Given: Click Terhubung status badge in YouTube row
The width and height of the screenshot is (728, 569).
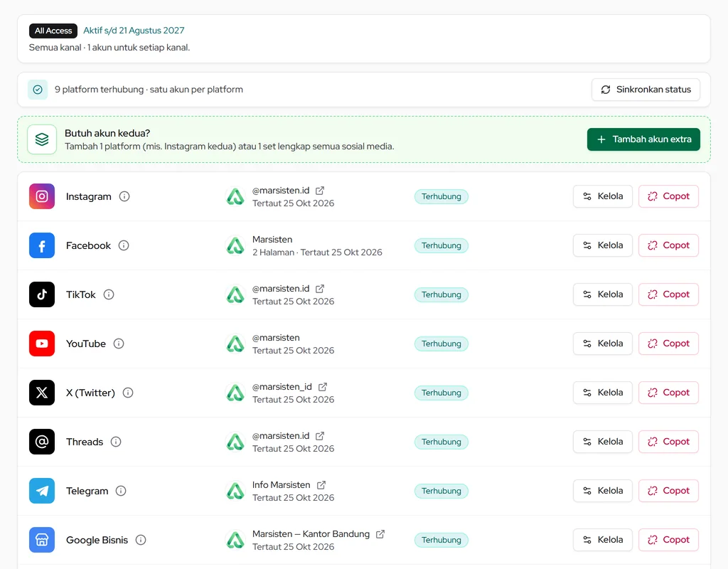Looking at the screenshot, I should pos(441,344).
